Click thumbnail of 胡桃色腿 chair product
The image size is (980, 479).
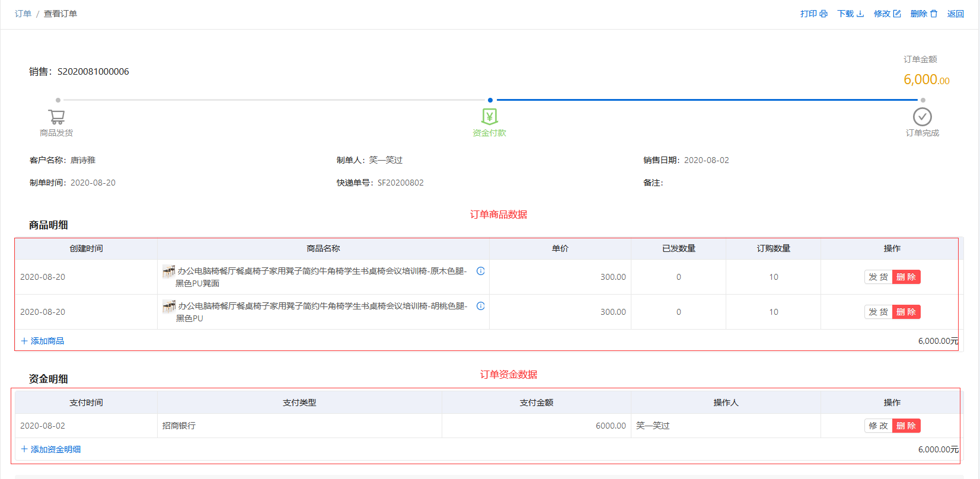pyautogui.click(x=169, y=306)
